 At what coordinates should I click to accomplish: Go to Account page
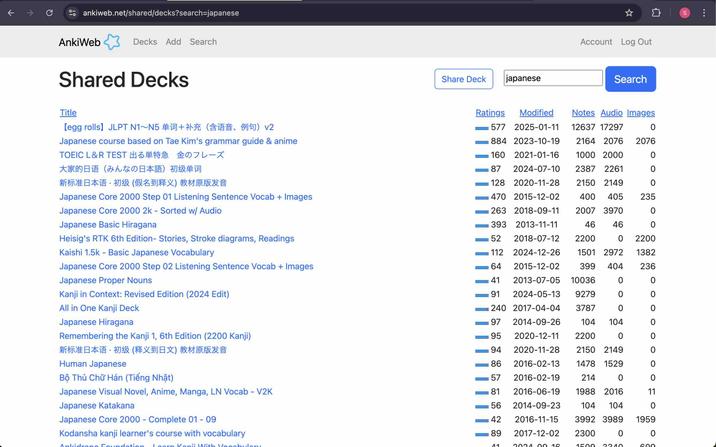tap(596, 42)
